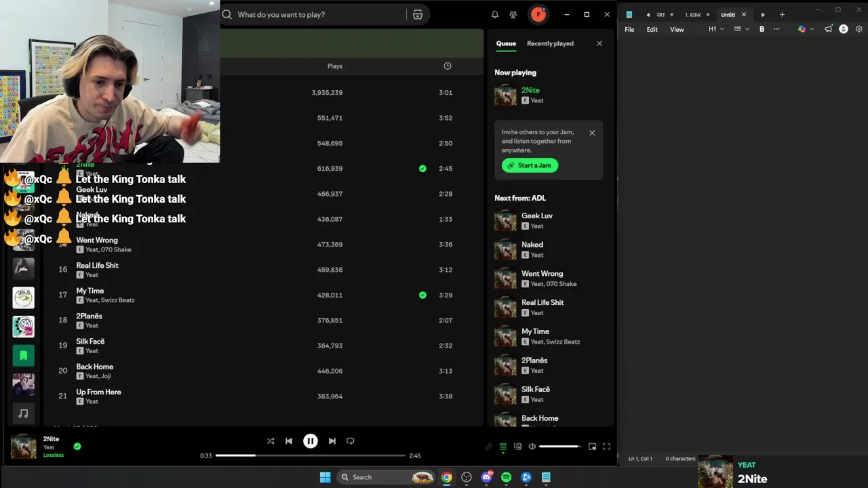Skip to the previous track

[289, 441]
